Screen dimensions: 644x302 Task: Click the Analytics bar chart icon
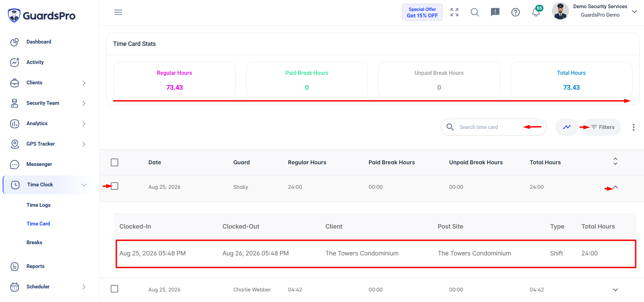click(15, 123)
